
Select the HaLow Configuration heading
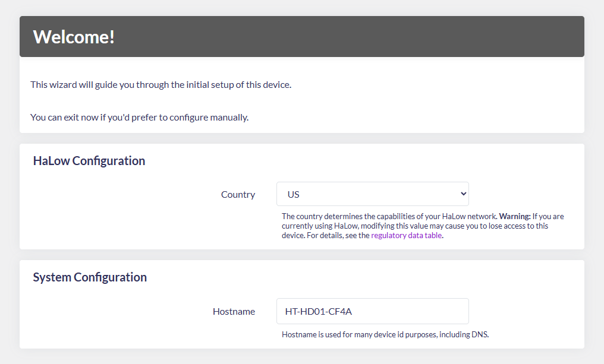pyautogui.click(x=89, y=161)
